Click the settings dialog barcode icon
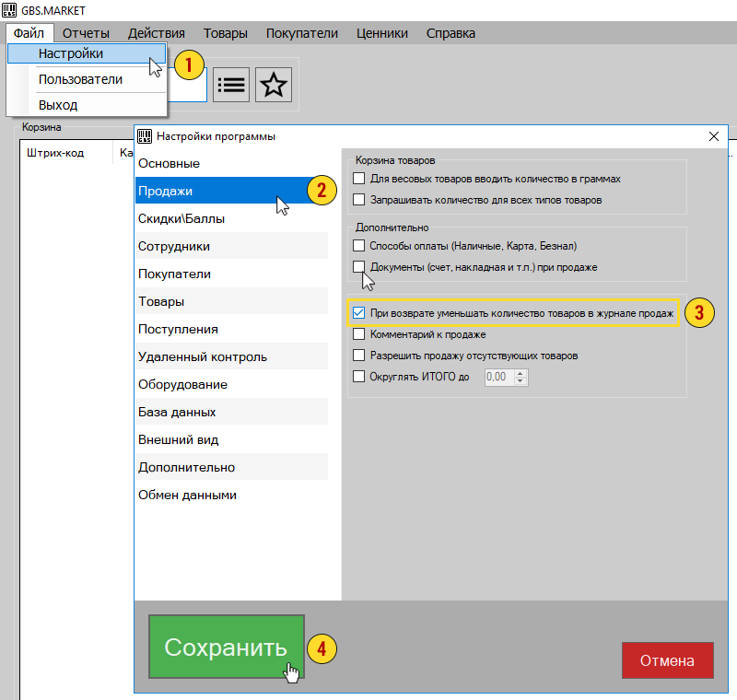Viewport: 737px width, 700px height. click(x=145, y=136)
